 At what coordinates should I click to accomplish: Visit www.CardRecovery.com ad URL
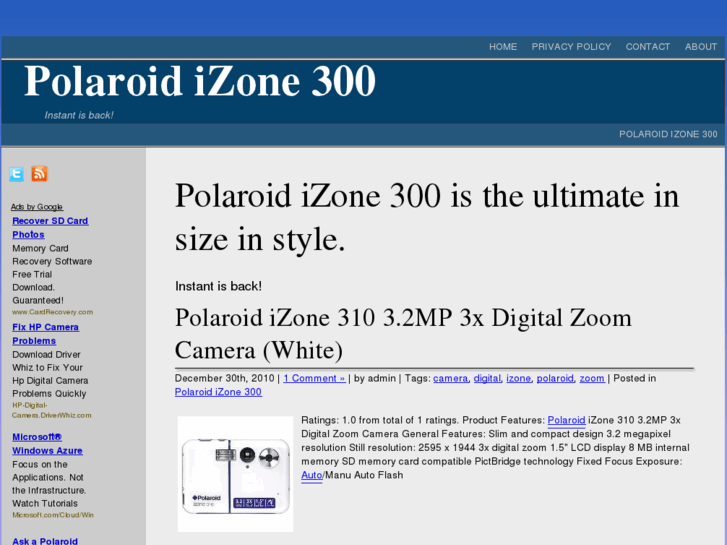52,312
